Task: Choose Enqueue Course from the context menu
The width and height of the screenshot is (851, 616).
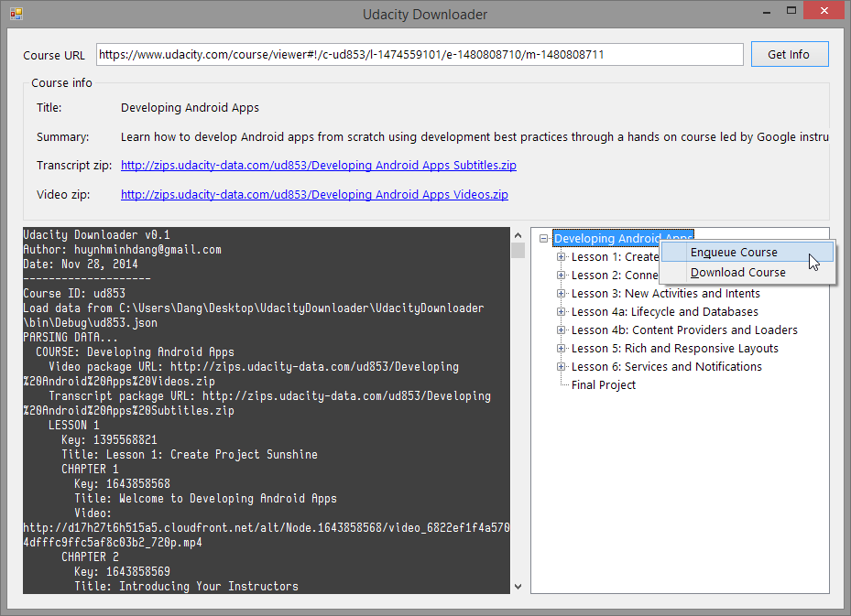Action: [747, 252]
